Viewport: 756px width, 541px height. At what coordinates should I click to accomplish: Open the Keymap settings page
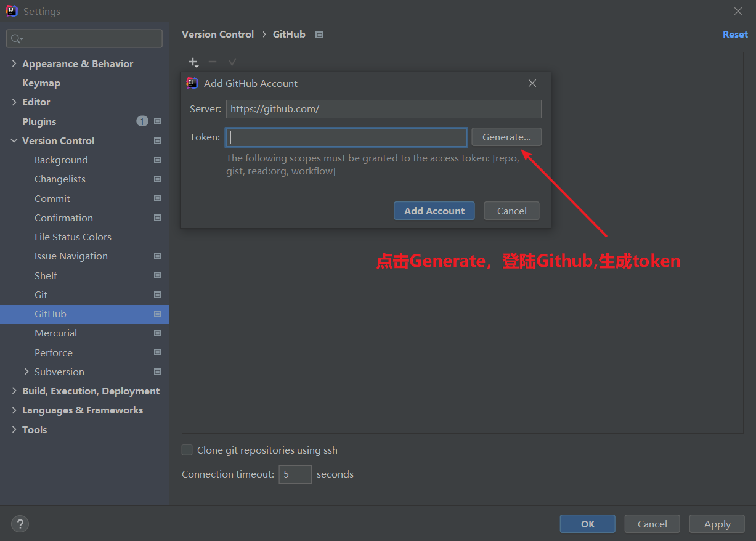click(41, 83)
